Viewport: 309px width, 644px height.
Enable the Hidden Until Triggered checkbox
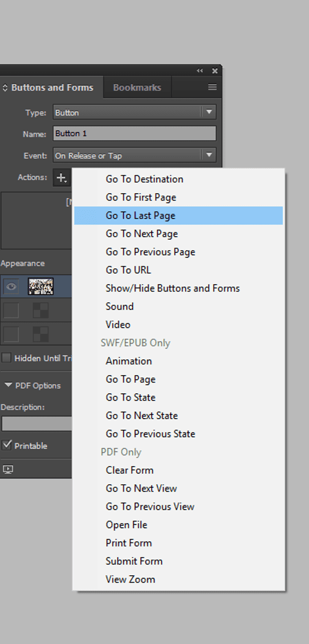[x=6, y=358]
